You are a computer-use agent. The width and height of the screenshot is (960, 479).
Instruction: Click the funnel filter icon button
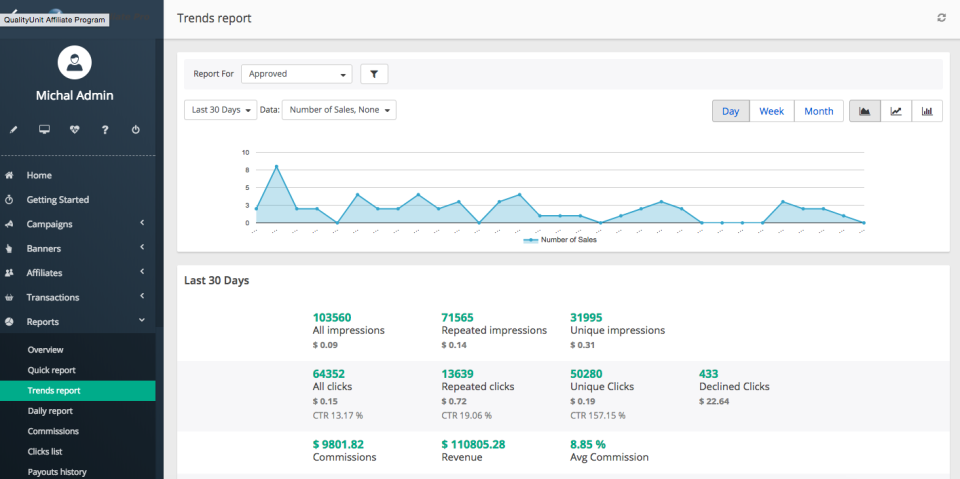(x=374, y=74)
